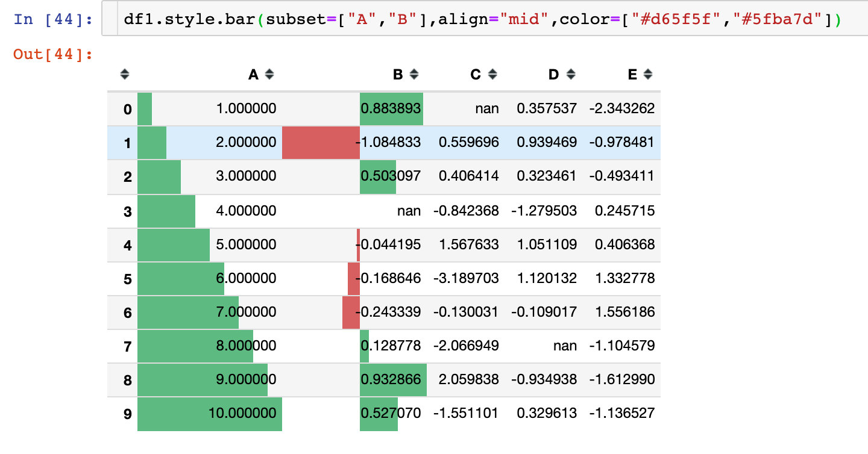
Task: Click cell 1.556186 in column E
Action: coord(624,311)
